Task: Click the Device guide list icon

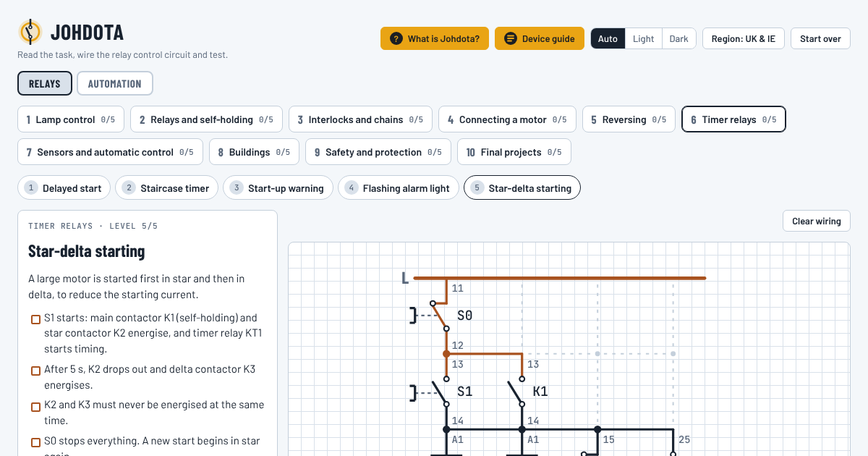Action: [511, 38]
